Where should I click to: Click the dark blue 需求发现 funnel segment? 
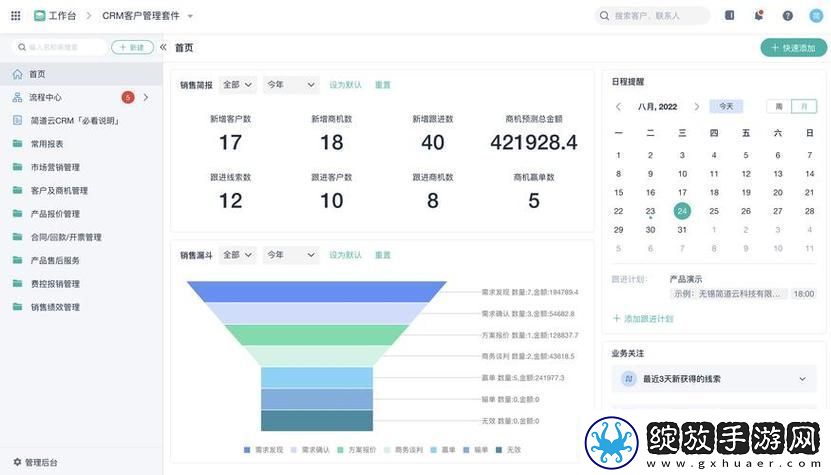317,292
